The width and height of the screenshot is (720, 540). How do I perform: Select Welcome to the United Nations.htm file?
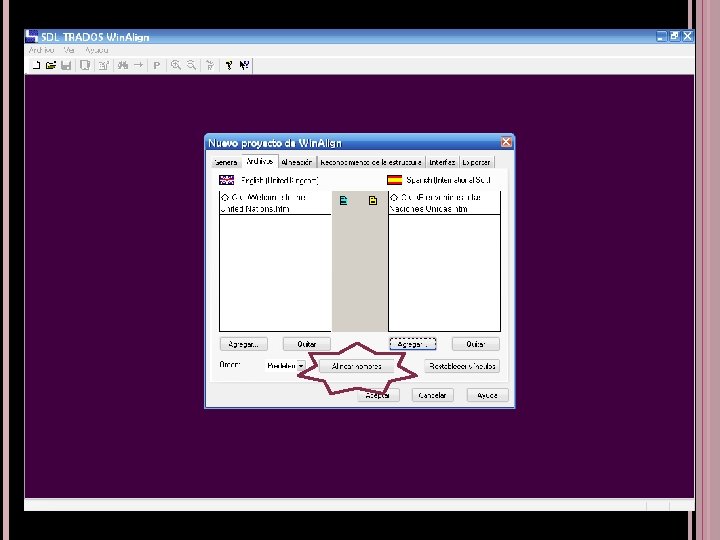click(275, 203)
